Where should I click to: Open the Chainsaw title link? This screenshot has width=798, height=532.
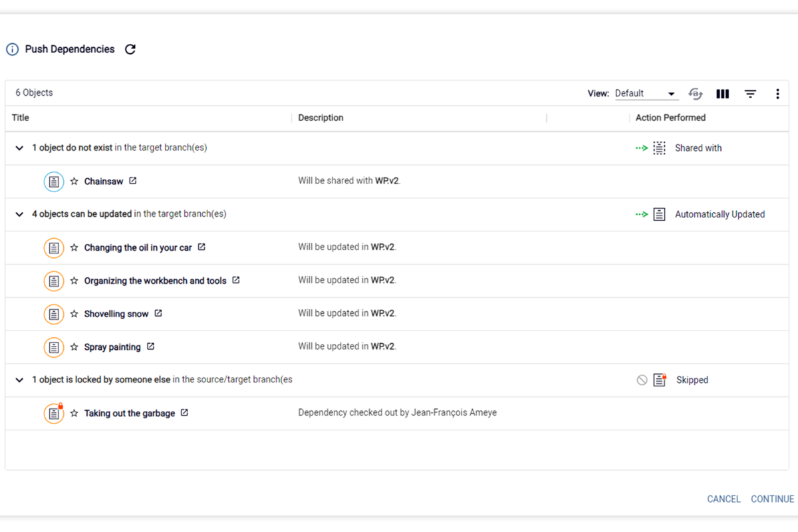(x=104, y=182)
